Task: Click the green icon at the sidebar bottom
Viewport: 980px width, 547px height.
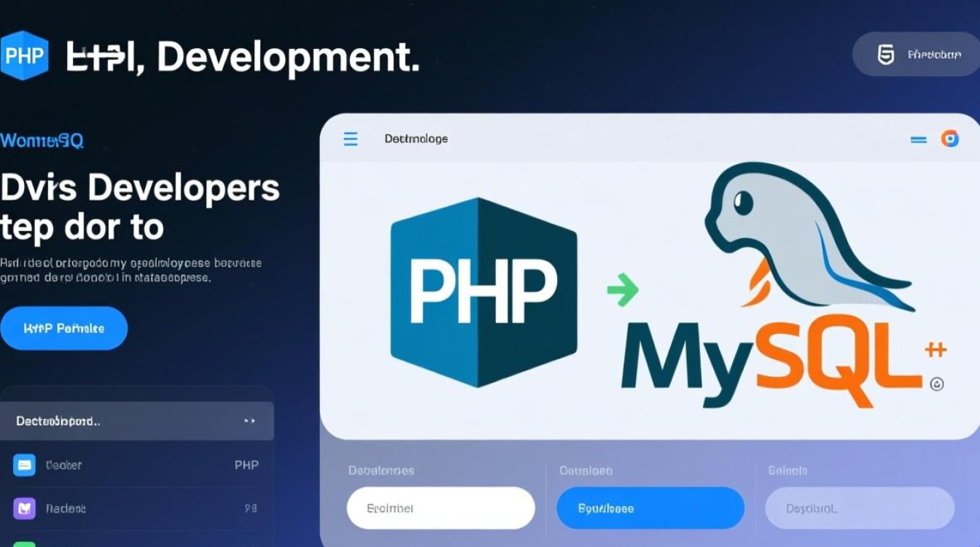Action: click(24, 543)
